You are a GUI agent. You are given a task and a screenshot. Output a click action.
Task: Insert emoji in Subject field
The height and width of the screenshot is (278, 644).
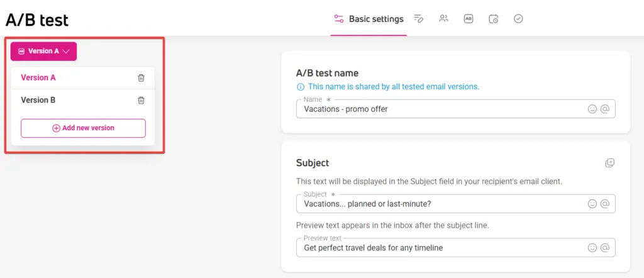point(592,204)
